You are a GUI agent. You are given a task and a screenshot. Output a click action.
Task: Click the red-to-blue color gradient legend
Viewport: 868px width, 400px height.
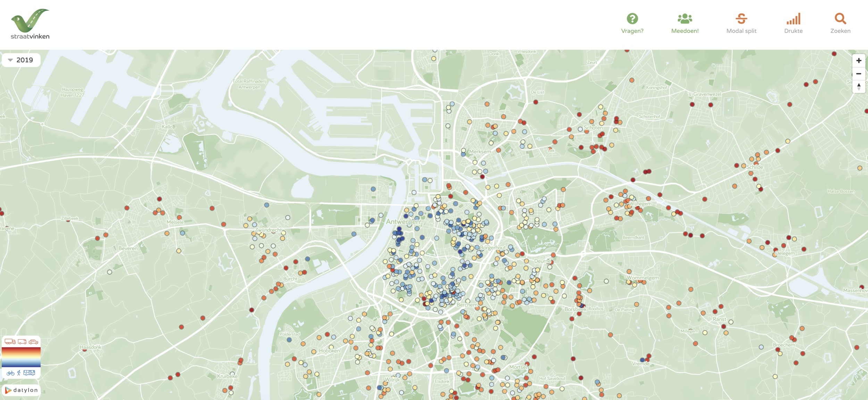click(x=21, y=357)
